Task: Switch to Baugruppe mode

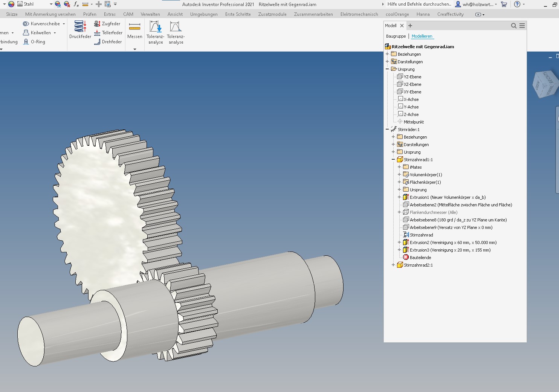Action: pyautogui.click(x=396, y=36)
